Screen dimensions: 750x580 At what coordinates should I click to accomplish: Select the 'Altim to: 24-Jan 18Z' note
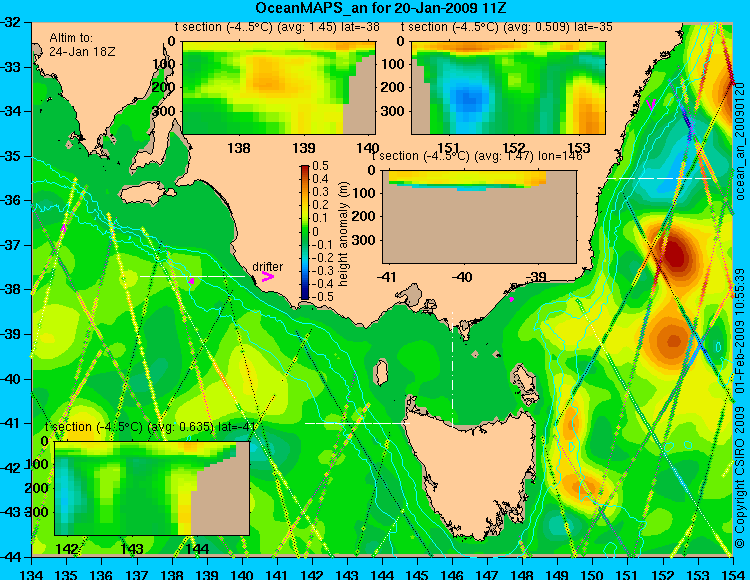(82, 44)
